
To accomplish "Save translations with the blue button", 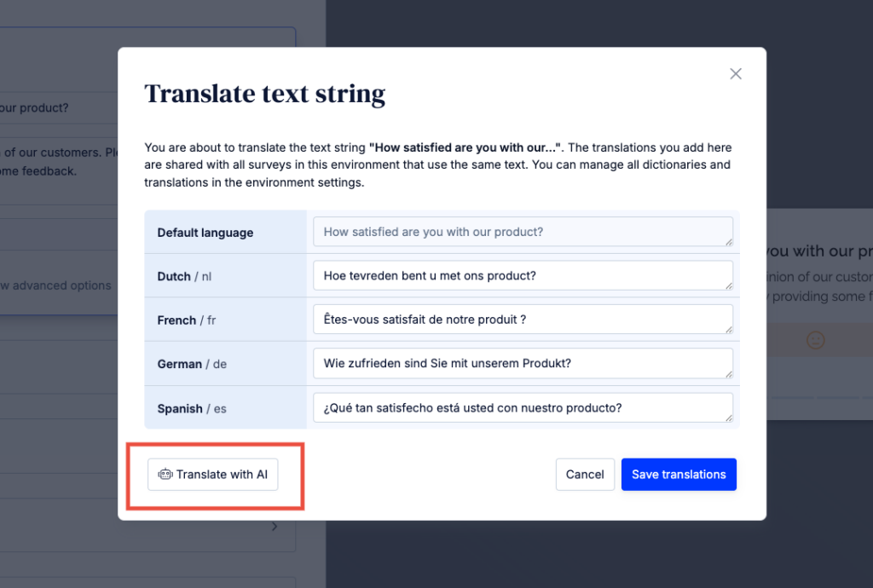I will pyautogui.click(x=679, y=475).
